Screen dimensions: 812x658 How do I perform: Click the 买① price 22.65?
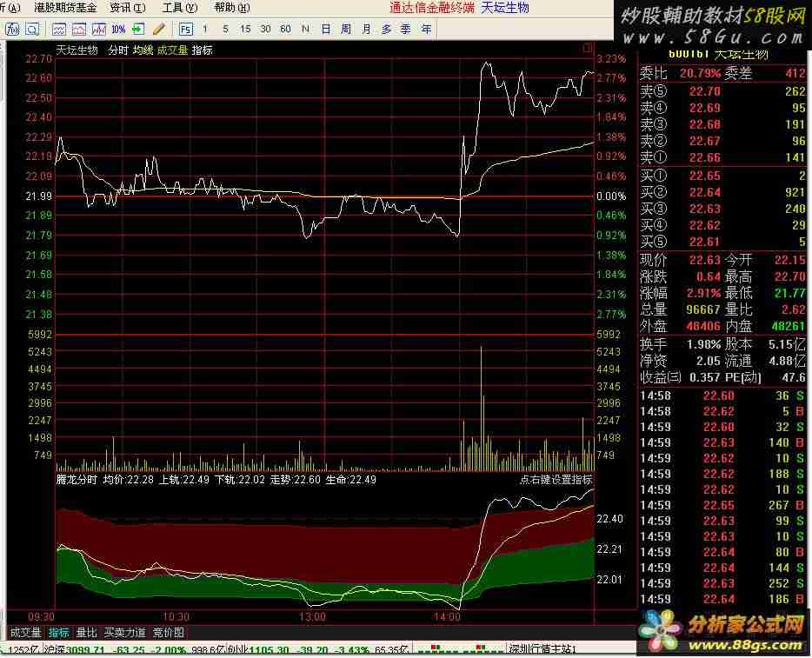705,176
